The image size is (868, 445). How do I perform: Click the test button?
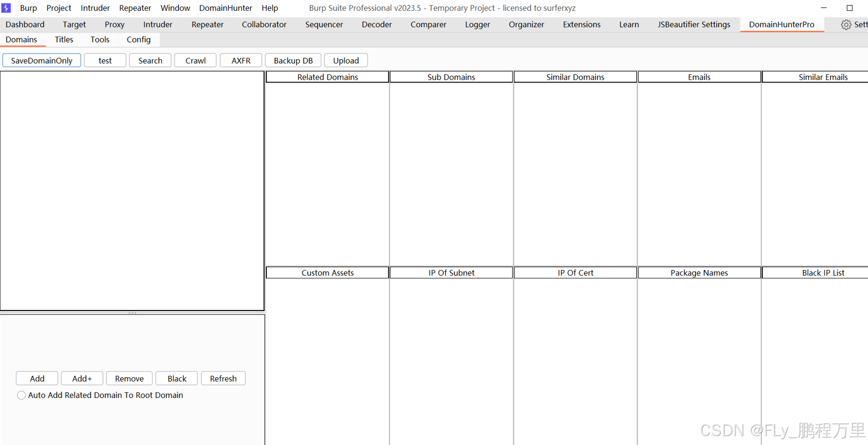point(105,60)
